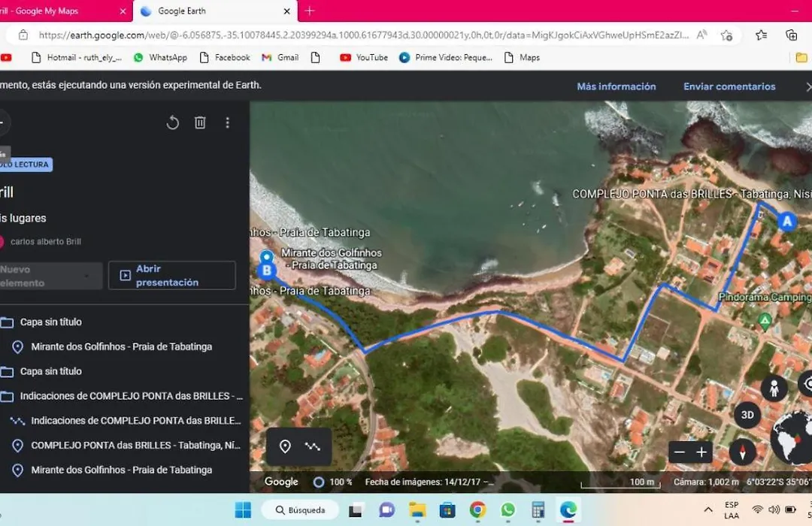Open the favorites list icon
Image resolution: width=812 pixels, height=526 pixels.
(x=761, y=35)
